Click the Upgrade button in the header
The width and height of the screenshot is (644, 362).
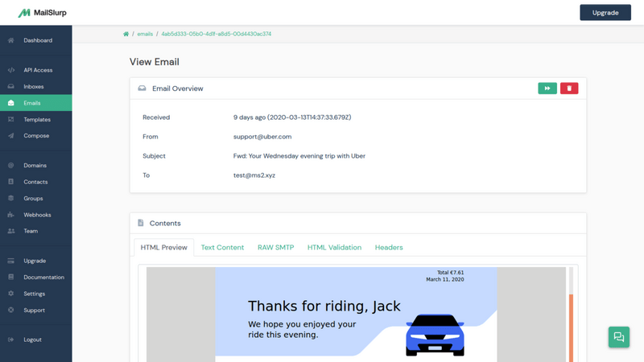pos(605,13)
